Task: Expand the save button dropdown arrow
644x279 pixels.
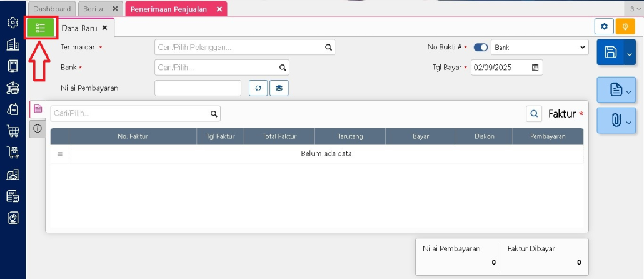Action: [x=629, y=54]
